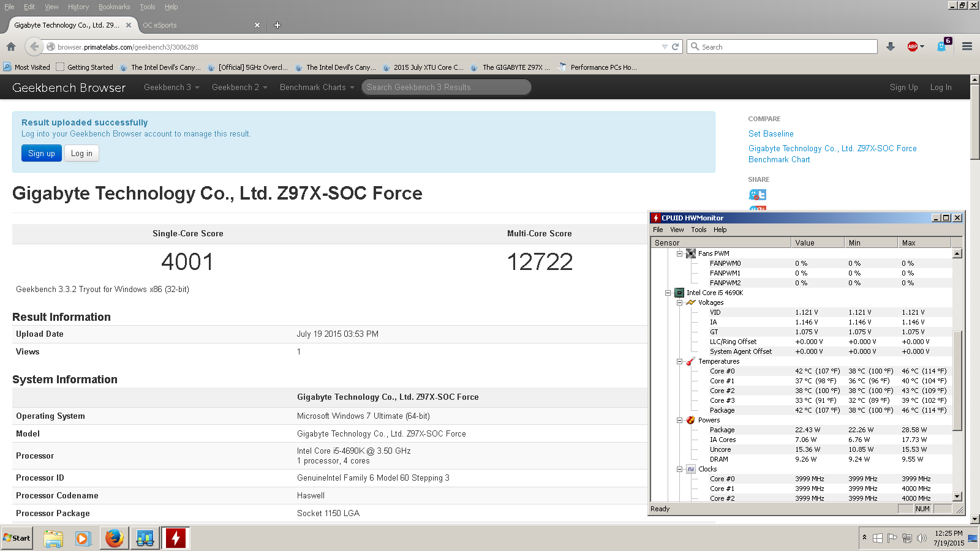The height and width of the screenshot is (551, 980).
Task: Click the system clock 12:25 PM
Action: pos(949,533)
